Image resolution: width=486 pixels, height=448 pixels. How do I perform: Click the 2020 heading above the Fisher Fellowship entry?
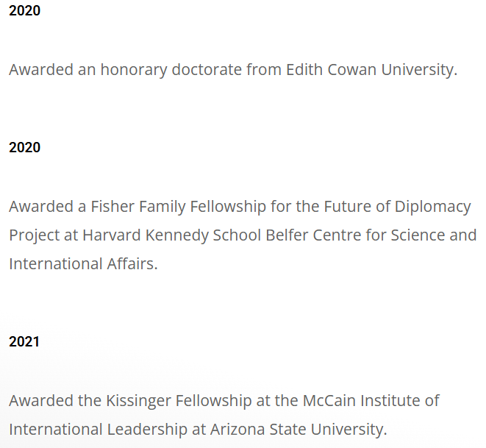24,147
